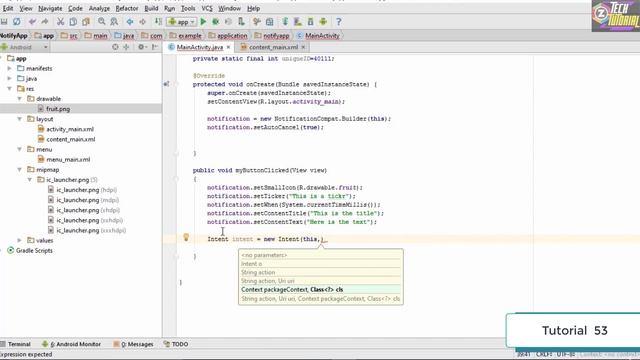
Task: Collapse the layout folder
Action: pyautogui.click(x=19, y=119)
